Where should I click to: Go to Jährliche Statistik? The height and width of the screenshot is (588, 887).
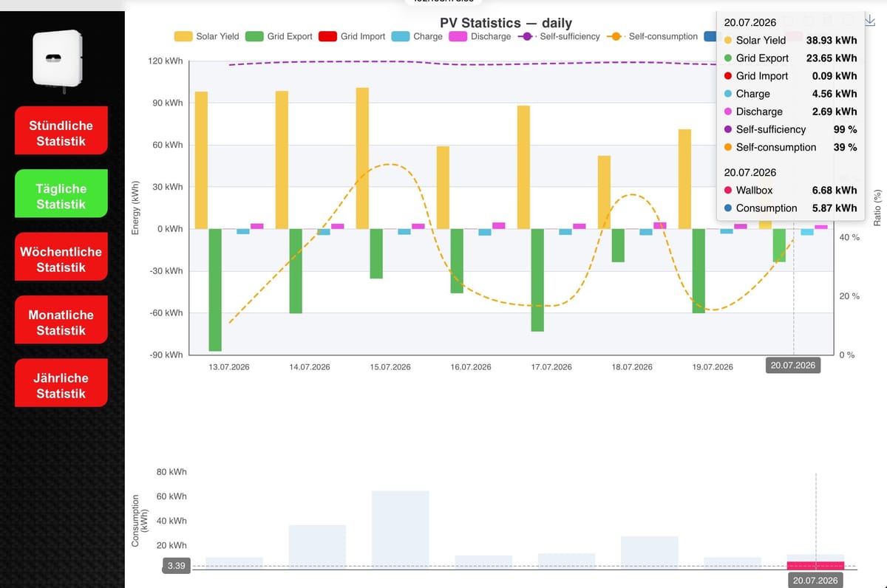pyautogui.click(x=61, y=386)
